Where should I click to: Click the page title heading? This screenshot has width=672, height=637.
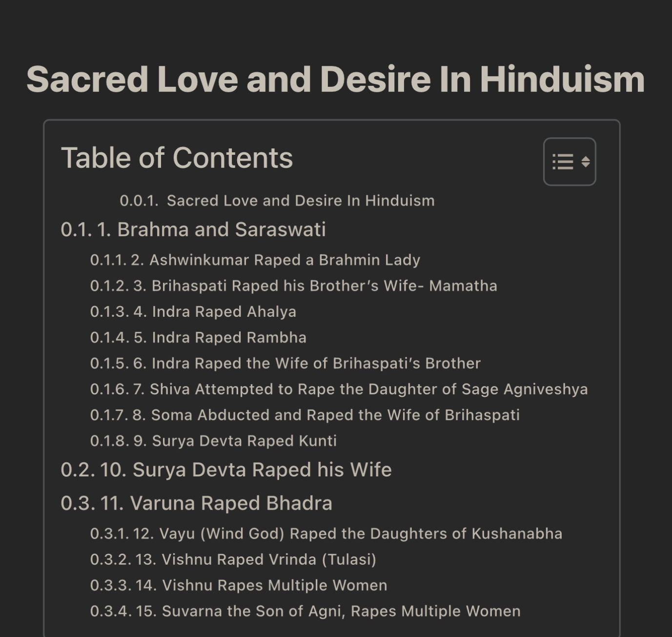[335, 80]
